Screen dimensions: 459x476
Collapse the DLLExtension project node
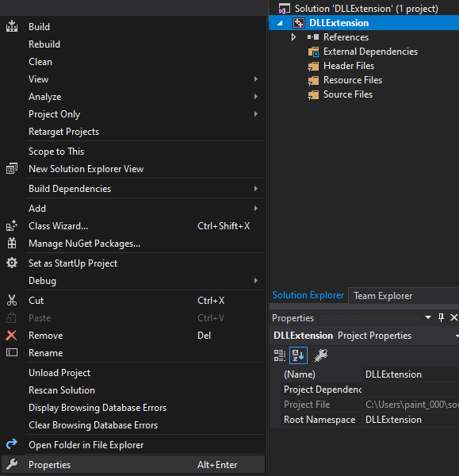pyautogui.click(x=280, y=23)
